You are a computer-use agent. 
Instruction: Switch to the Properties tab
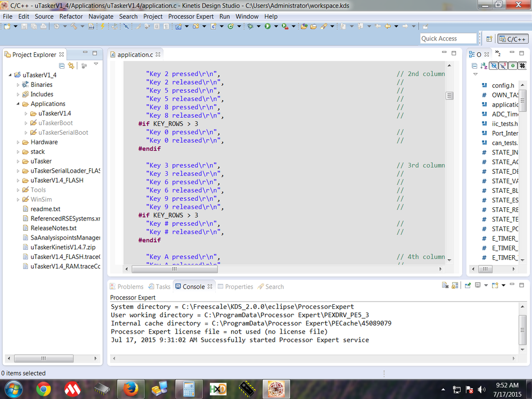pos(235,287)
